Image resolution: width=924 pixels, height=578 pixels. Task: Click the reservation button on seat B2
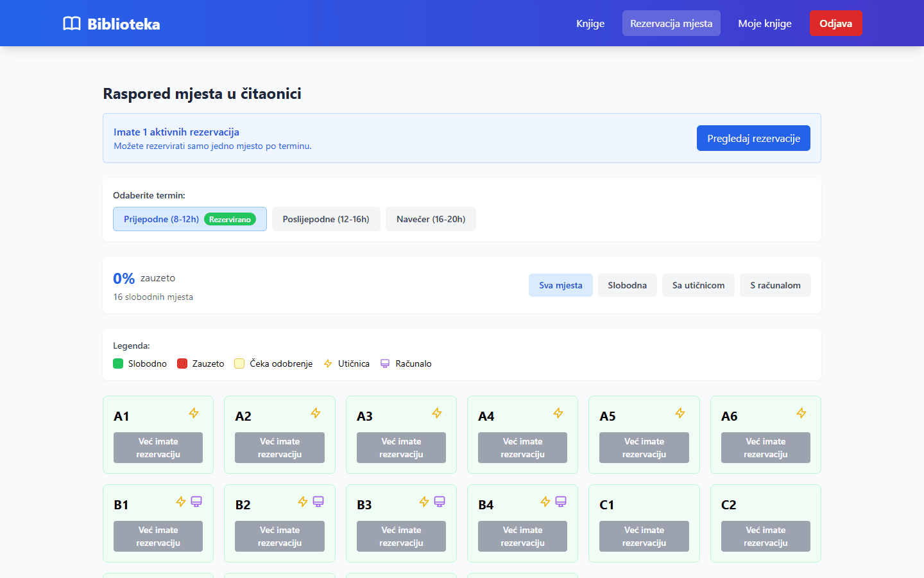(280, 536)
